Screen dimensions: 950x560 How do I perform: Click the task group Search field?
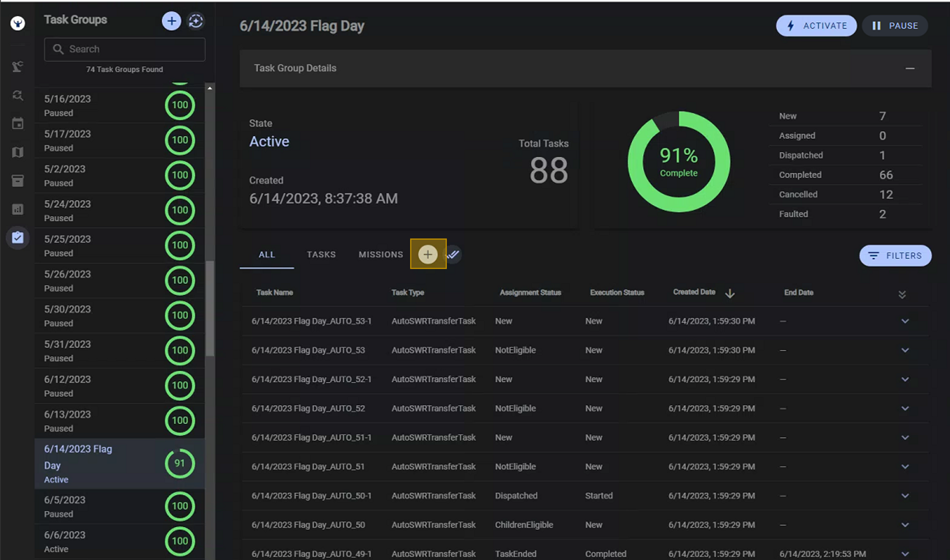tap(124, 49)
